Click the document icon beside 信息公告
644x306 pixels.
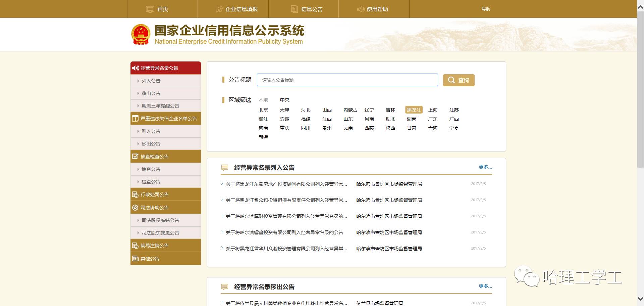coord(294,9)
